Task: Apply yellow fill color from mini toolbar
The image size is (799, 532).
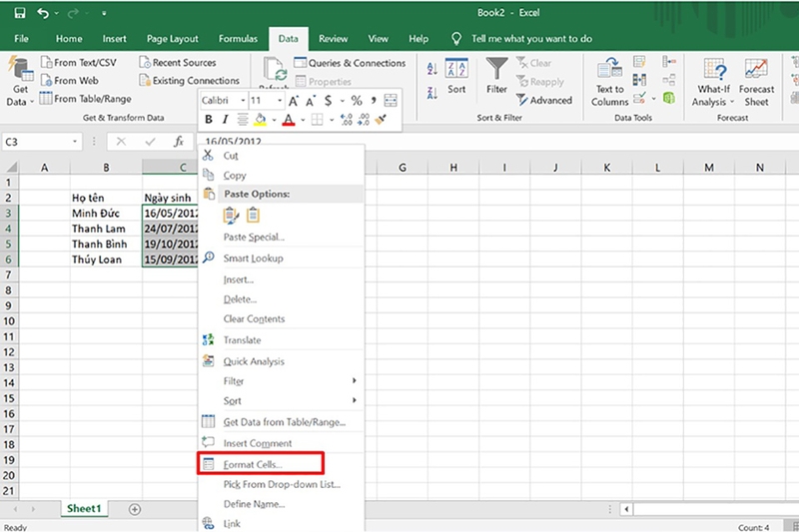Action: (261, 120)
